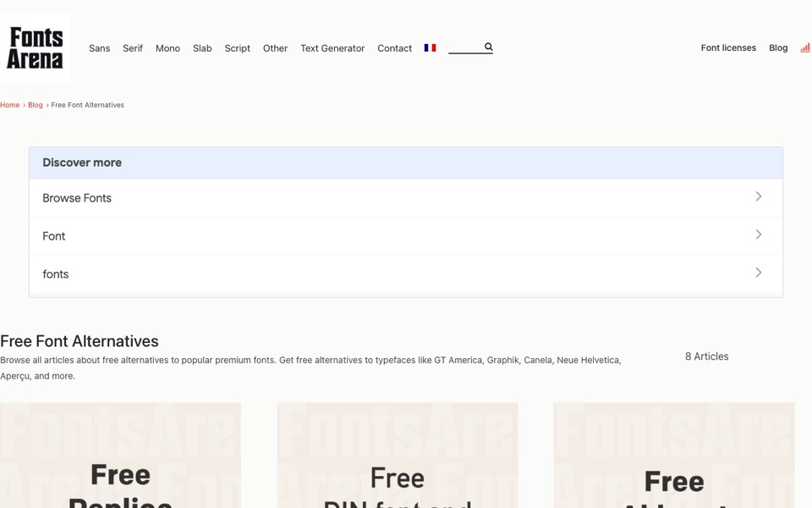812x508 pixels.
Task: Expand the Browse Fonts row chevron
Action: click(x=758, y=196)
